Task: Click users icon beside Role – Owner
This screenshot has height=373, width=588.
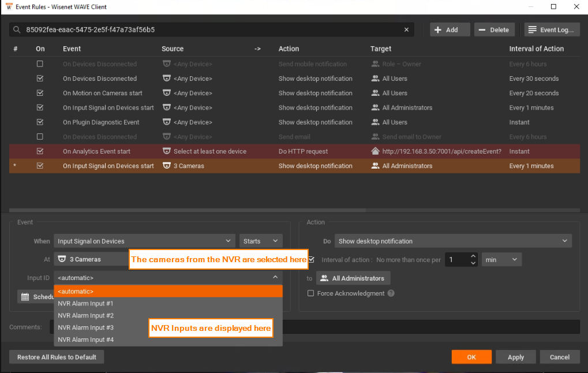Action: [x=375, y=64]
